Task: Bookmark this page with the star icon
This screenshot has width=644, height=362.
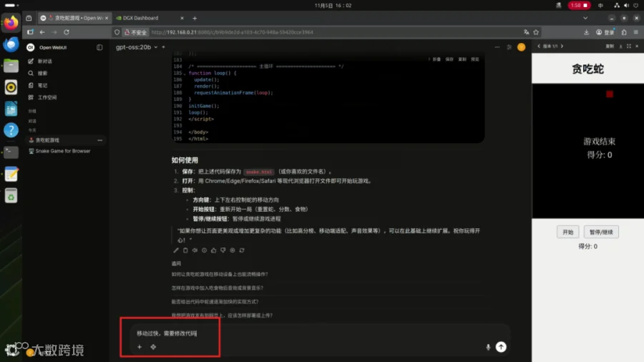Action: (x=536, y=32)
